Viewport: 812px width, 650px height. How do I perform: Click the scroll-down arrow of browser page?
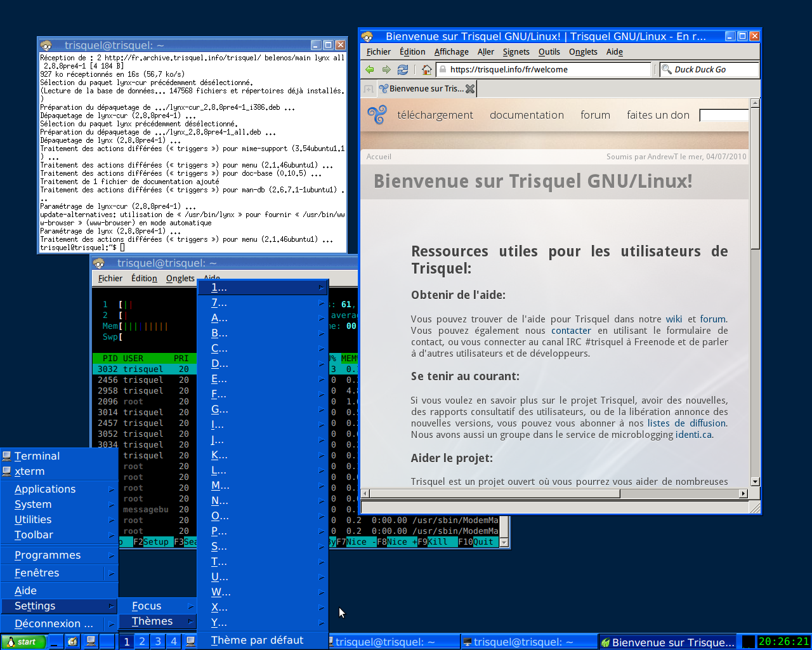755,481
